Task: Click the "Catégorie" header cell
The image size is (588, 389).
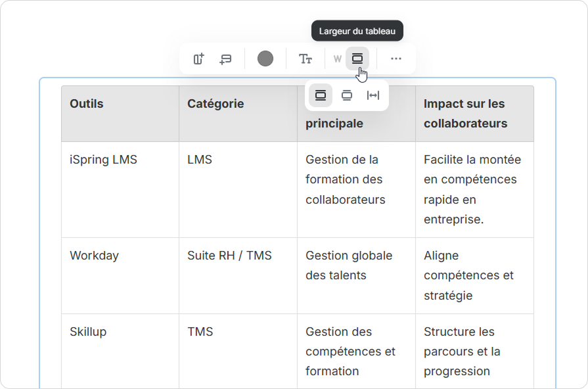Action: point(215,104)
